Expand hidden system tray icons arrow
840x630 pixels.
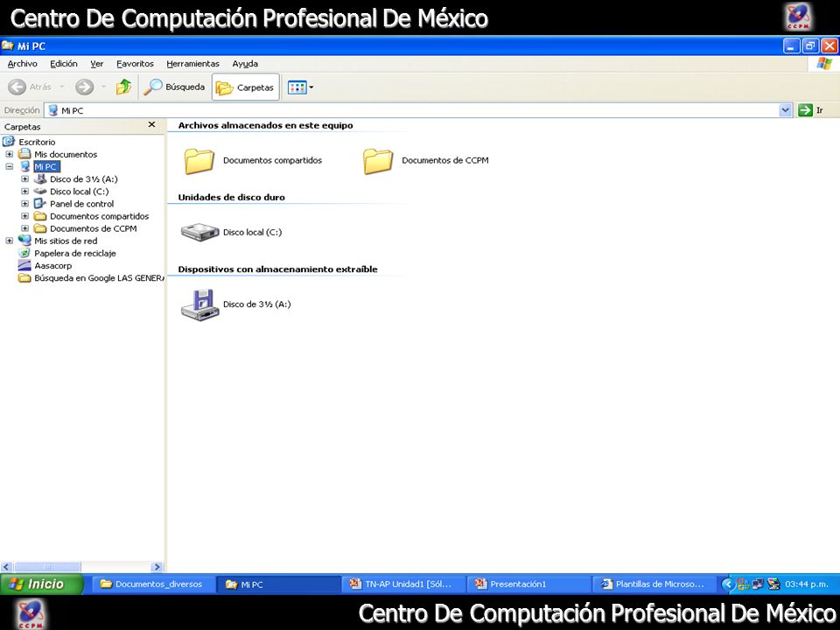tap(727, 584)
